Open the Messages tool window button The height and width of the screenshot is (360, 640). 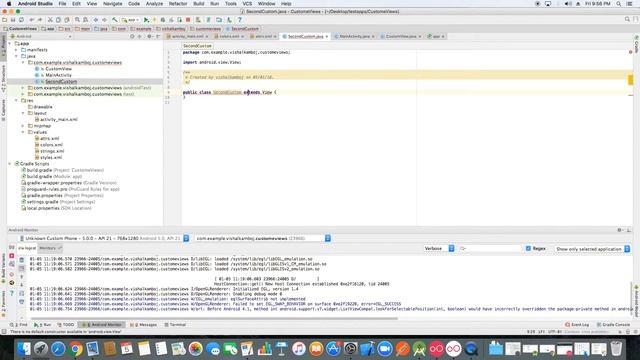tap(144, 325)
